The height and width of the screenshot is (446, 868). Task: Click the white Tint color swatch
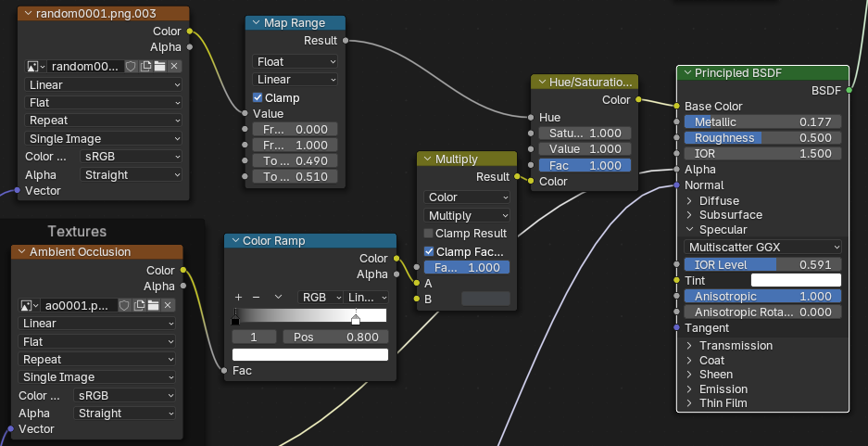[x=795, y=280]
